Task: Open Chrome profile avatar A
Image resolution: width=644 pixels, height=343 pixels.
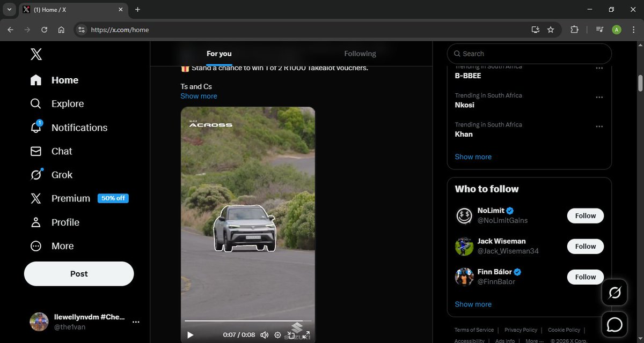Action: (x=617, y=30)
